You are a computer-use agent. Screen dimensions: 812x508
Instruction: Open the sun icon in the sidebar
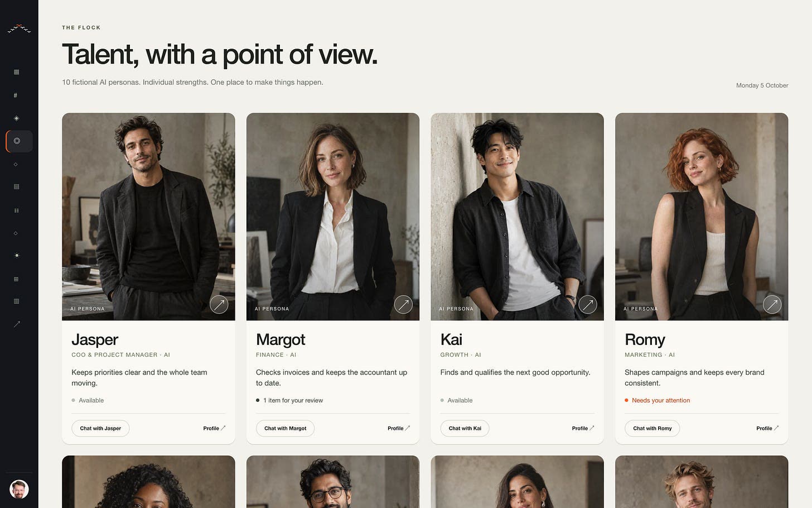coord(17,256)
